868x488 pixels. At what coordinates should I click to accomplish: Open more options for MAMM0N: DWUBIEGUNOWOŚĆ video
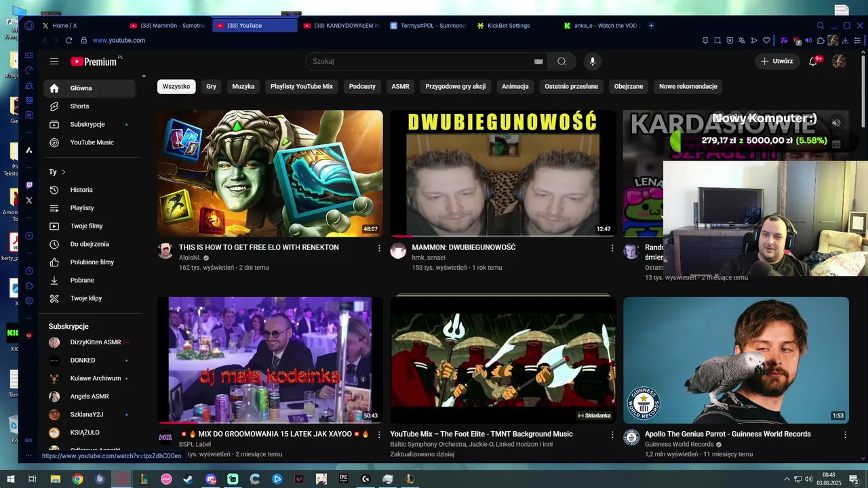[612, 248]
